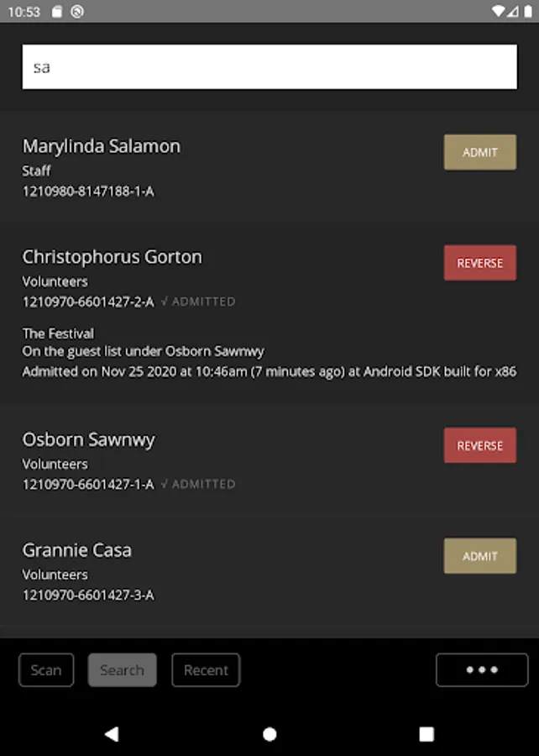Switch to the Recent tab
The width and height of the screenshot is (539, 756).
[206, 669]
